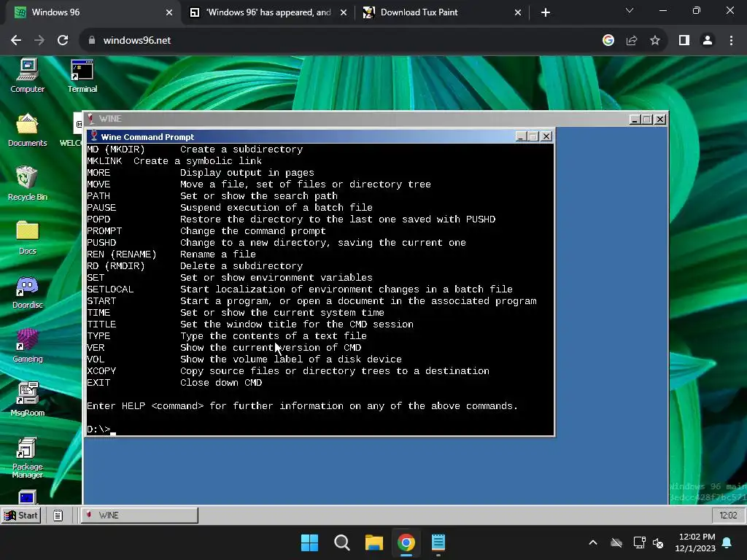Close the Wine Command Prompt window
The height and width of the screenshot is (560, 747).
click(x=546, y=136)
